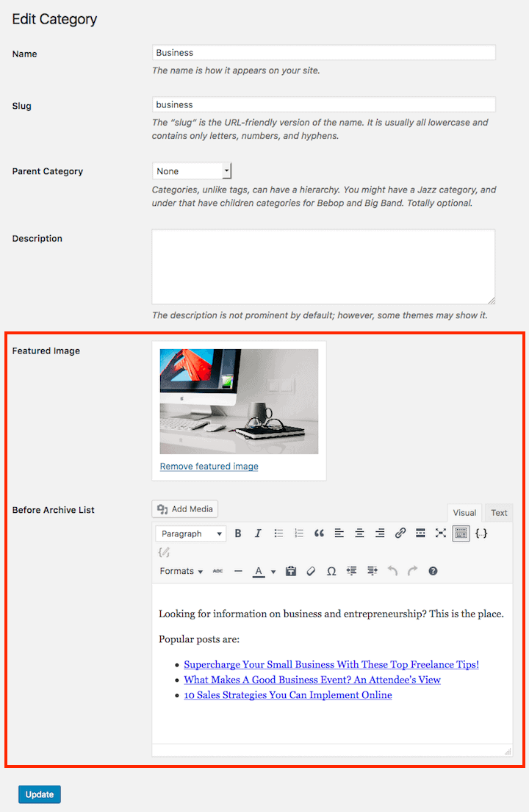Apply blockquote formatting
This screenshot has height=812, width=529.
(x=319, y=533)
